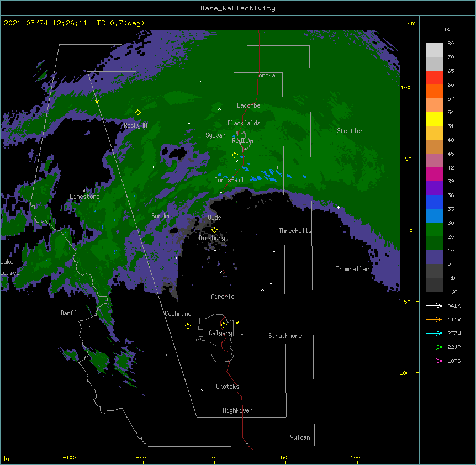Click the orange 111V arrow in legend
476x465 pixels.
click(x=434, y=319)
